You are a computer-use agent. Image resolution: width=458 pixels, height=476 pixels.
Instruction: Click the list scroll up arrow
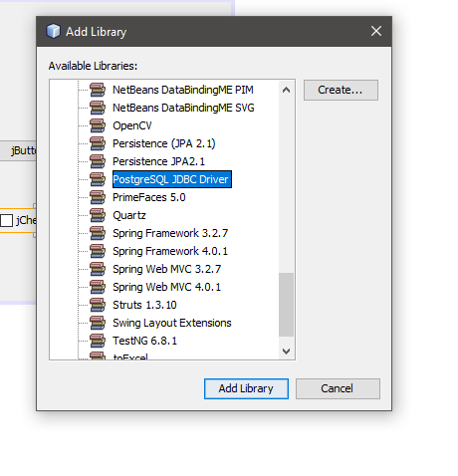pyautogui.click(x=286, y=90)
